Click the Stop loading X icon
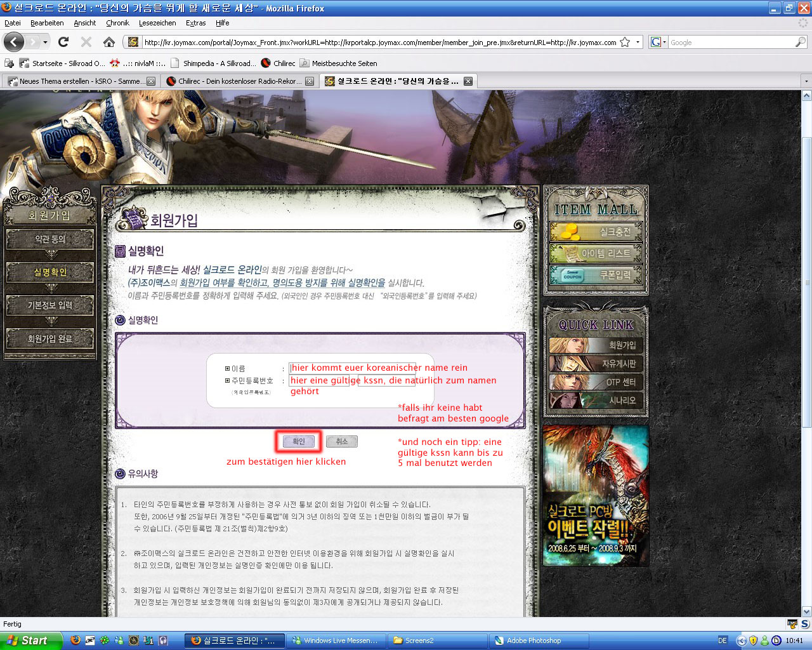 [86, 42]
